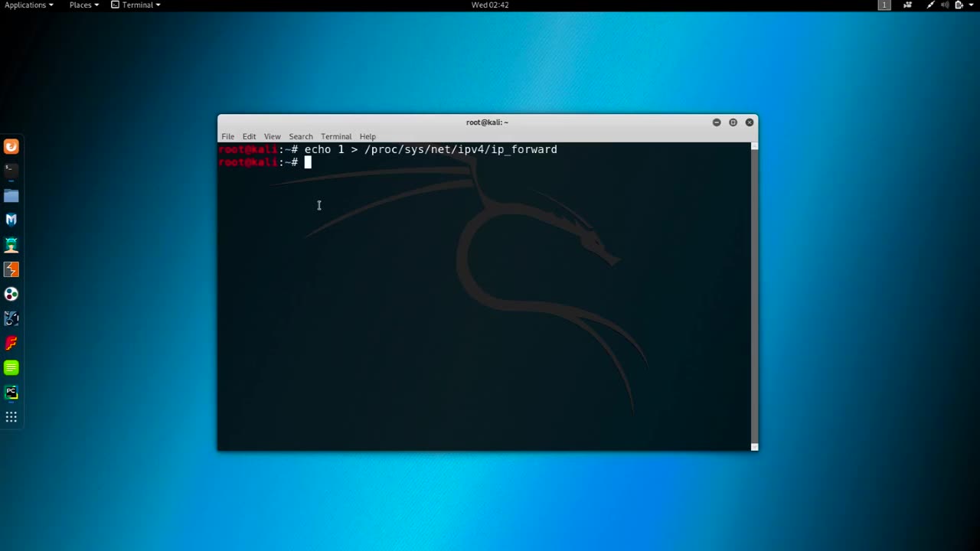Open the Places menu in top bar
The height and width of the screenshot is (551, 980).
coord(84,5)
